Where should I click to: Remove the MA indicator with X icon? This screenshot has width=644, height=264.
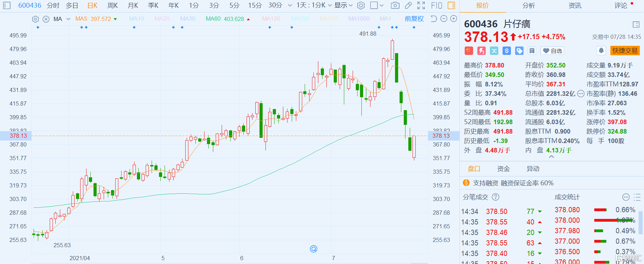point(46,19)
